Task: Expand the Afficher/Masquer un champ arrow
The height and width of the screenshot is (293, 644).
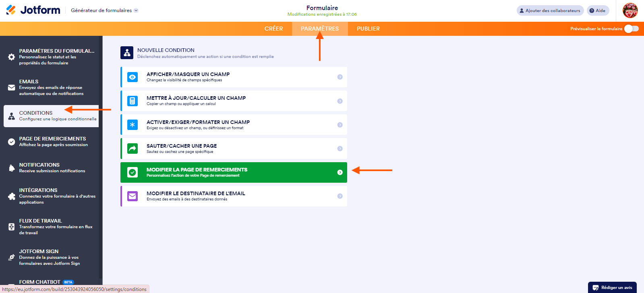Action: tap(340, 77)
